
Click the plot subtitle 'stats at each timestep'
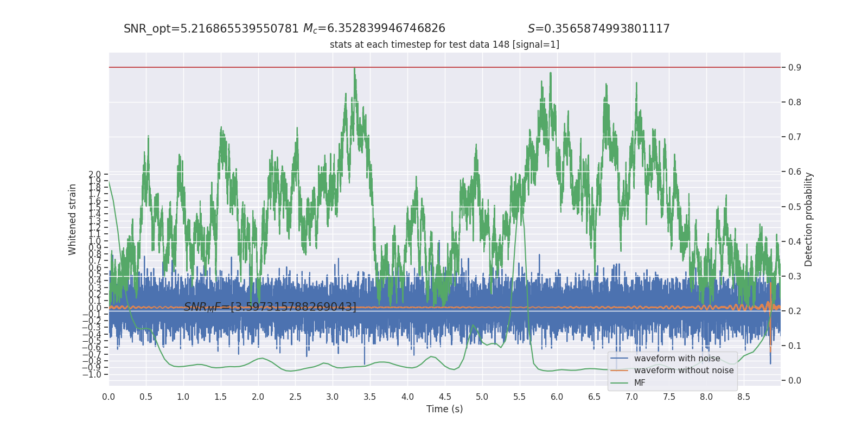[444, 44]
